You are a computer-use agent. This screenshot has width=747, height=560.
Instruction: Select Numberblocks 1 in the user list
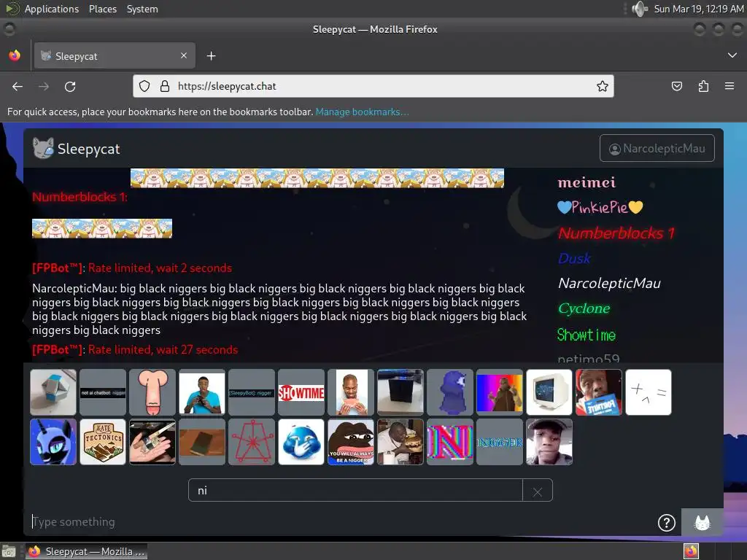coord(616,233)
